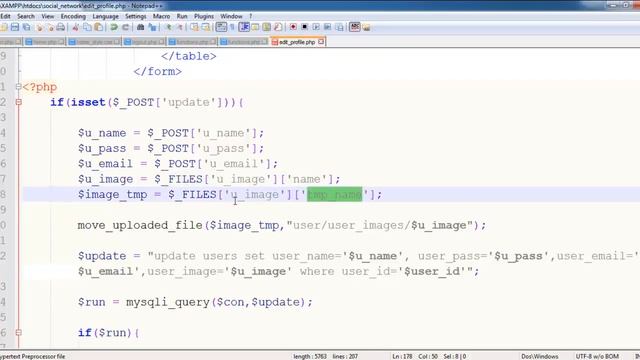The image size is (640, 360).
Task: Open the Settings menu
Action: click(x=136, y=16)
